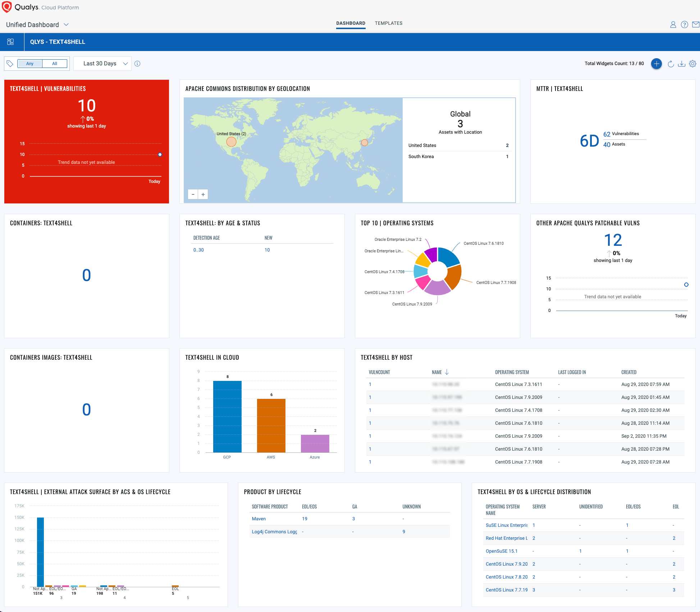Image resolution: width=700 pixels, height=612 pixels.
Task: Click the CREATED column header
Action: [x=629, y=372]
